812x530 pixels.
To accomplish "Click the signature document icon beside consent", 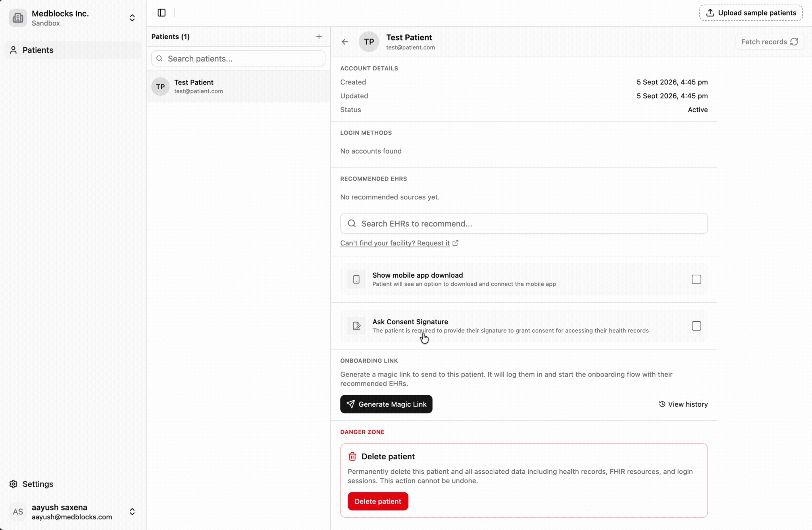I will coord(356,326).
